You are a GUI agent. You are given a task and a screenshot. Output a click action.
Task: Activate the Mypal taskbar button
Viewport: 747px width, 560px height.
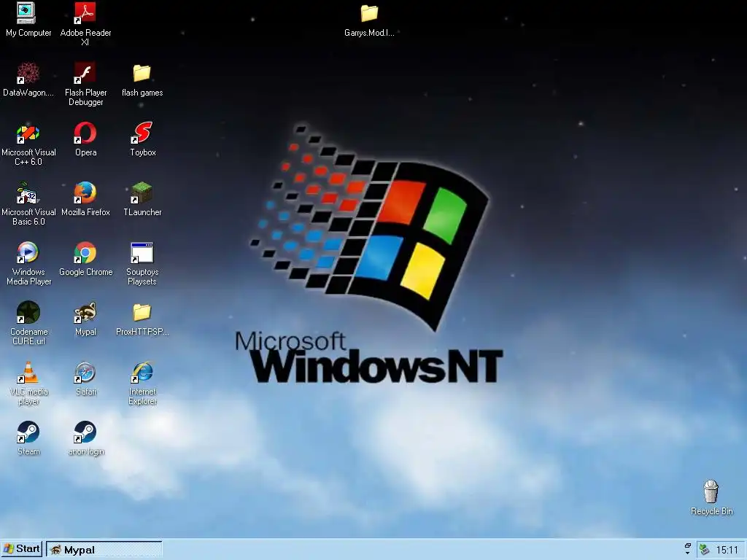(x=104, y=550)
